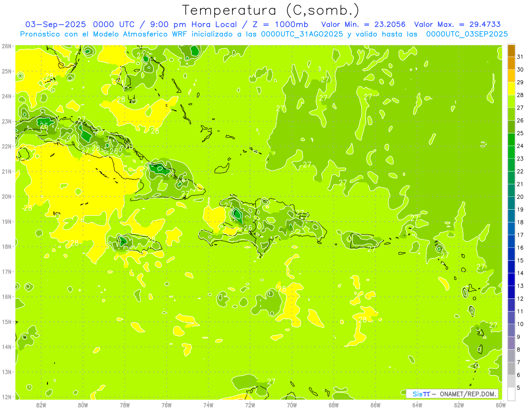The height and width of the screenshot is (411, 532).
Task: Click the title 'Temperatura (C,somb.)'
Action: tap(271, 10)
